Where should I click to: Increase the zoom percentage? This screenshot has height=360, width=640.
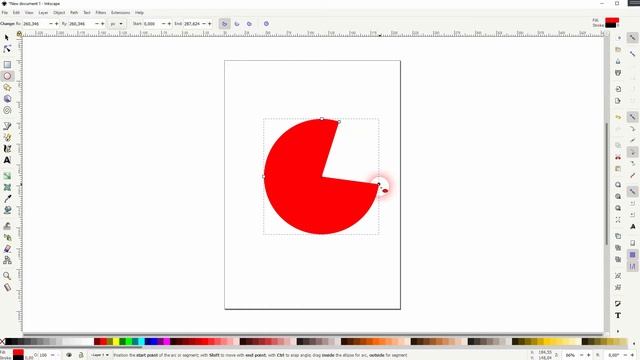588,355
